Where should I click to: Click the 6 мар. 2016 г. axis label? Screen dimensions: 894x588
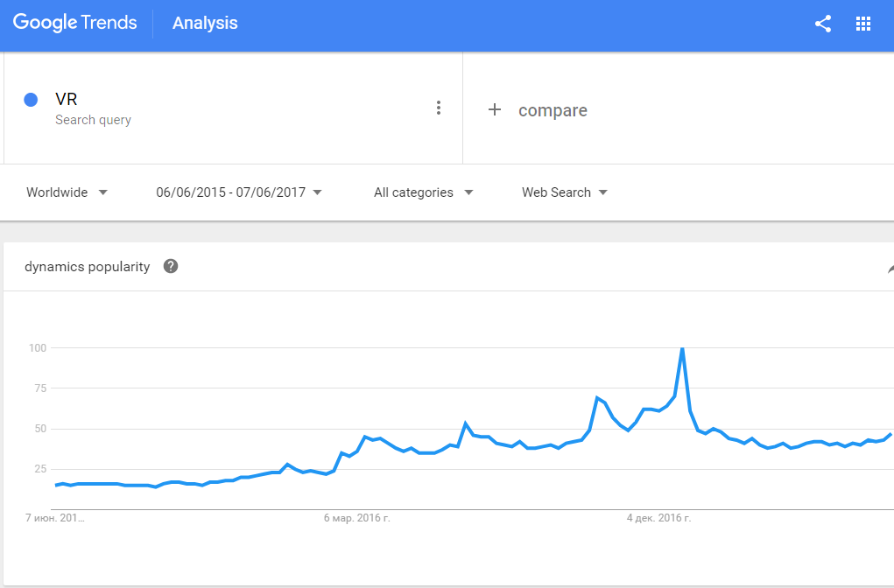(357, 518)
